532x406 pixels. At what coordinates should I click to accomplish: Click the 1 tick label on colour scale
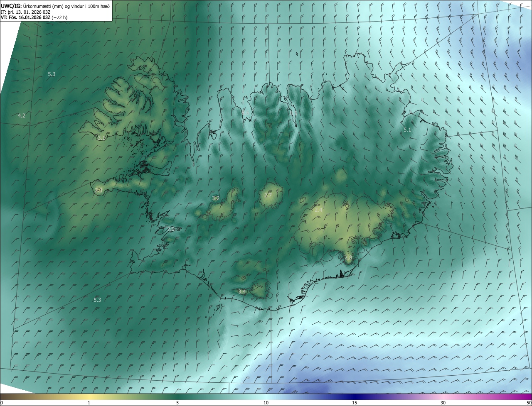(x=89, y=403)
